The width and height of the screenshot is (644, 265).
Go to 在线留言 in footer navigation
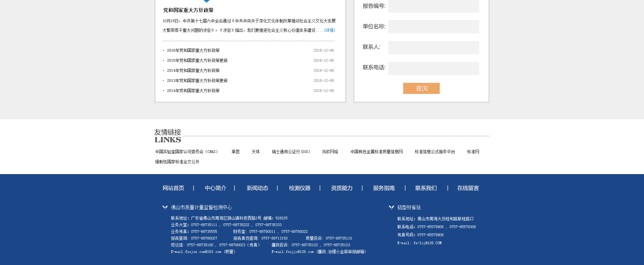click(x=468, y=188)
